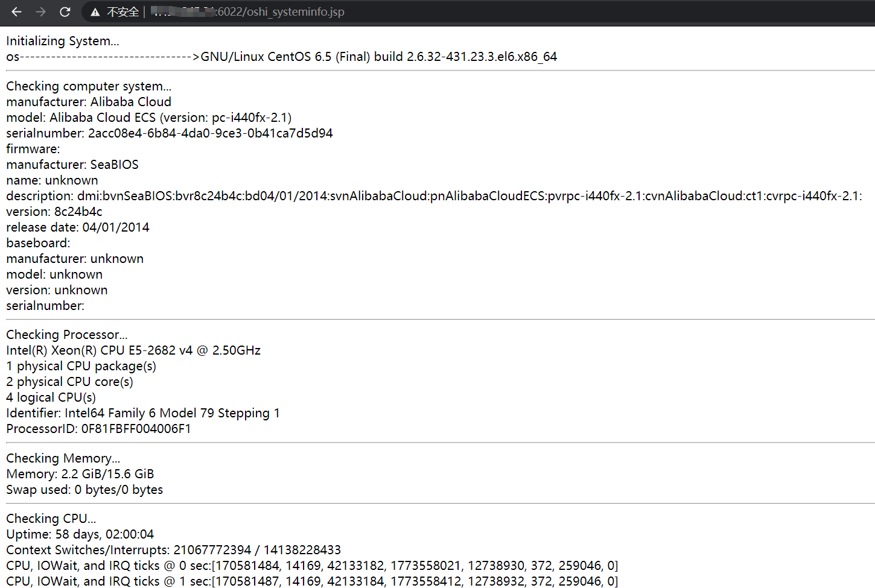
Task: Click the Intel Xeon E5-2682 v4 line
Action: (133, 350)
